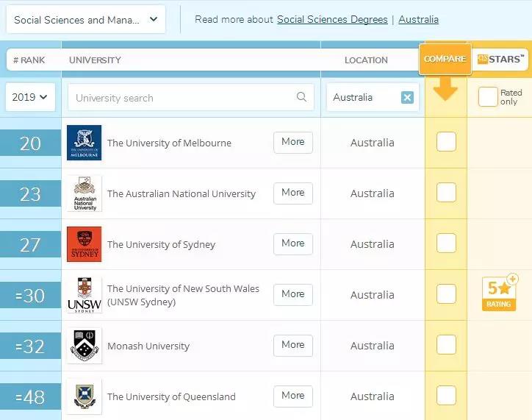This screenshot has width=532, height=420.
Task: Click rank 23 cell
Action: click(31, 193)
